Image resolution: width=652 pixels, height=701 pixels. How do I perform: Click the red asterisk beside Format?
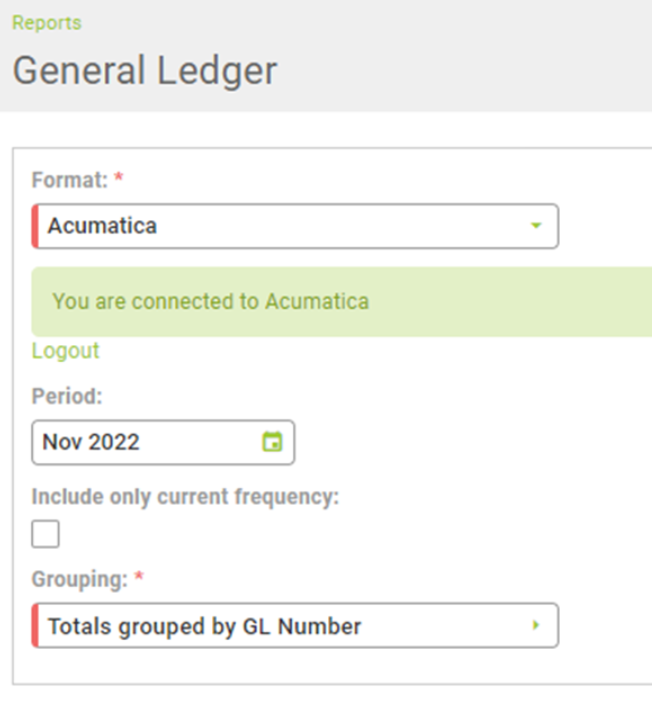tap(119, 179)
